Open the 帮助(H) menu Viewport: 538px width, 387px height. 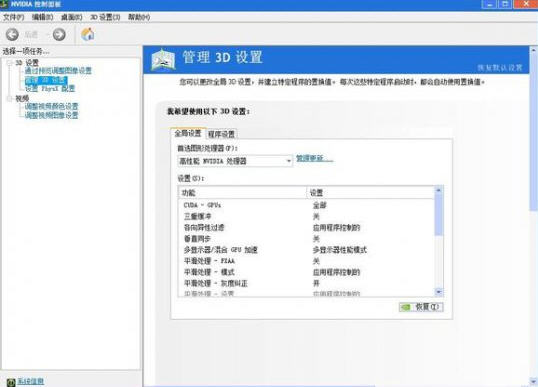point(139,17)
